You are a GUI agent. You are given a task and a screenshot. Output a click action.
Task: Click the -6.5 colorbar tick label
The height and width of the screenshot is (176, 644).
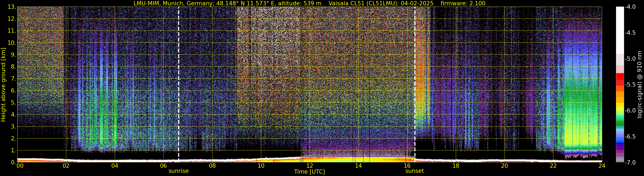[x=630, y=137]
